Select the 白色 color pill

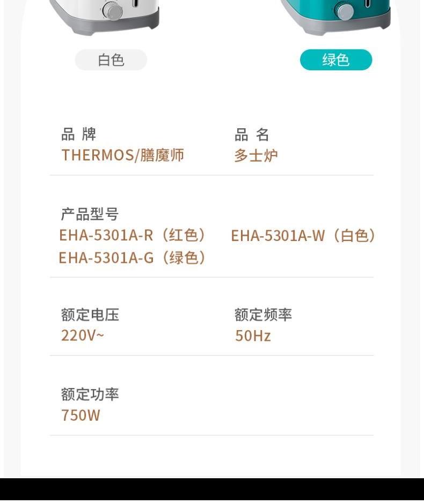(x=111, y=60)
